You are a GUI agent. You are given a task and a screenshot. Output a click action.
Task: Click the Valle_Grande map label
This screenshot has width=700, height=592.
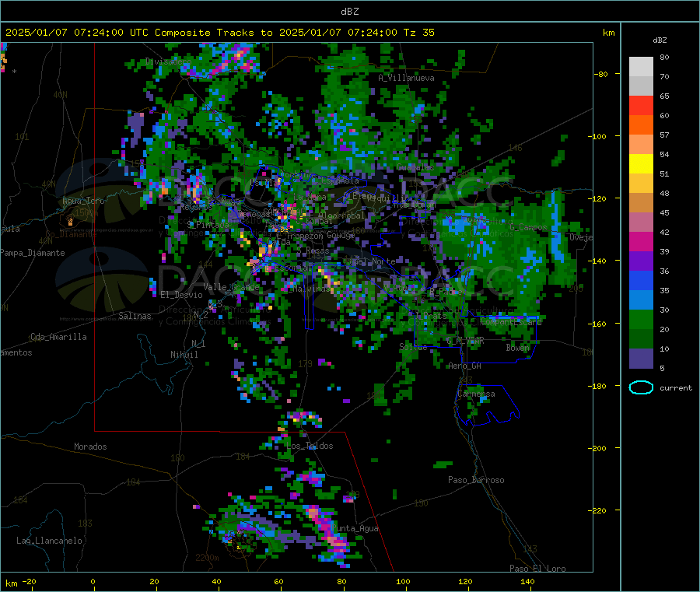pyautogui.click(x=231, y=287)
